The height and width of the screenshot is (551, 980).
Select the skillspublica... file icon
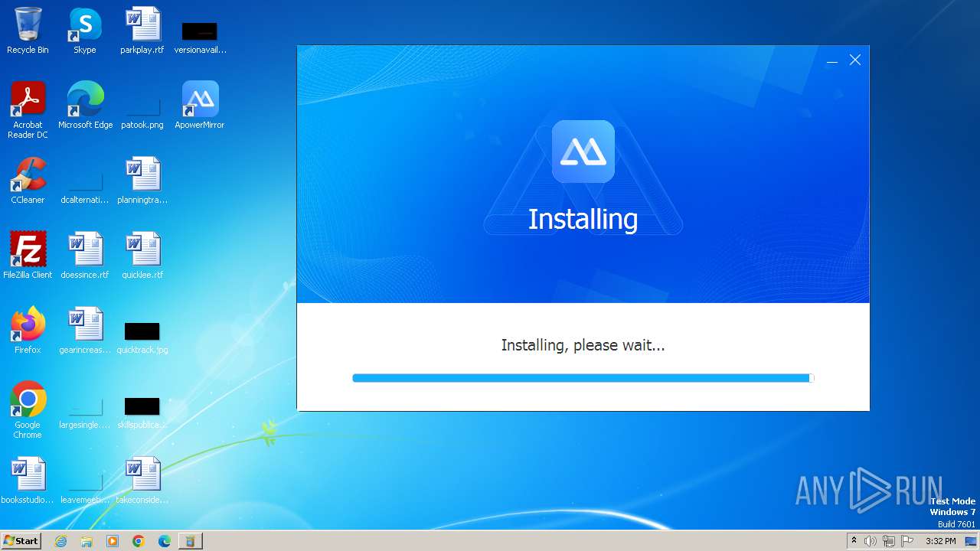[142, 413]
